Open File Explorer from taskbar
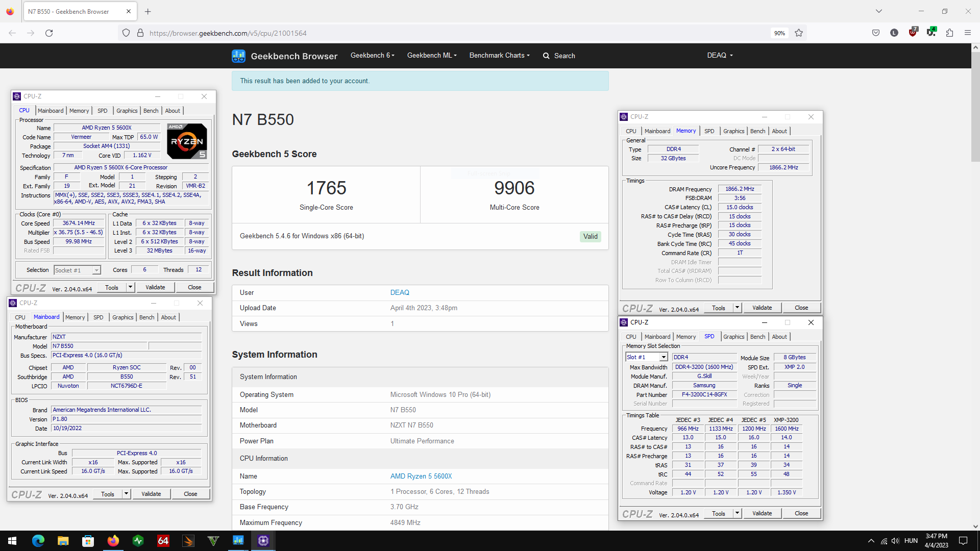The height and width of the screenshot is (551, 980). point(63,541)
